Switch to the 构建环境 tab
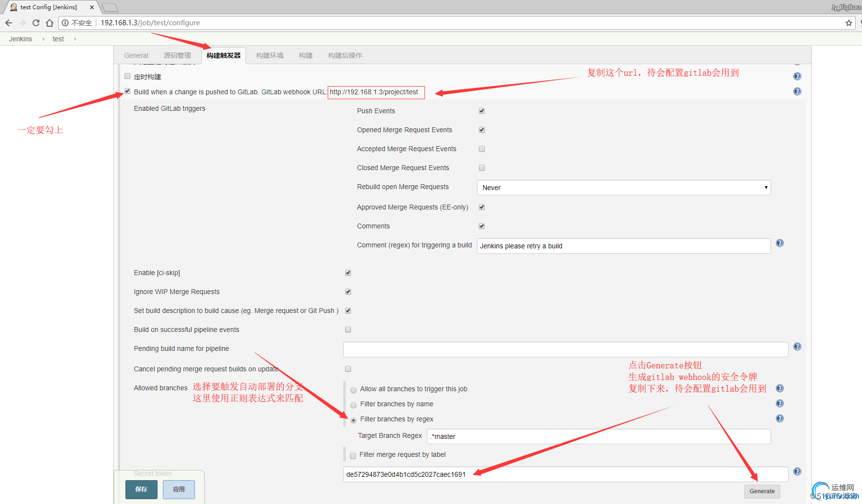The height and width of the screenshot is (504, 862). point(270,55)
